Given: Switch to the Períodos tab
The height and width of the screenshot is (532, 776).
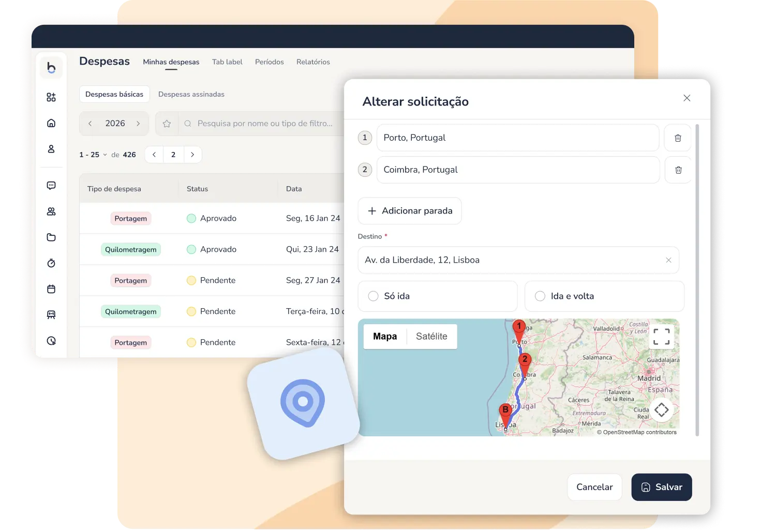Looking at the screenshot, I should click(270, 62).
